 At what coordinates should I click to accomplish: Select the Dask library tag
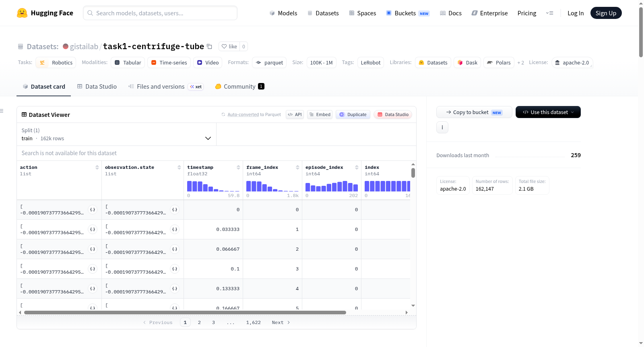pos(467,62)
